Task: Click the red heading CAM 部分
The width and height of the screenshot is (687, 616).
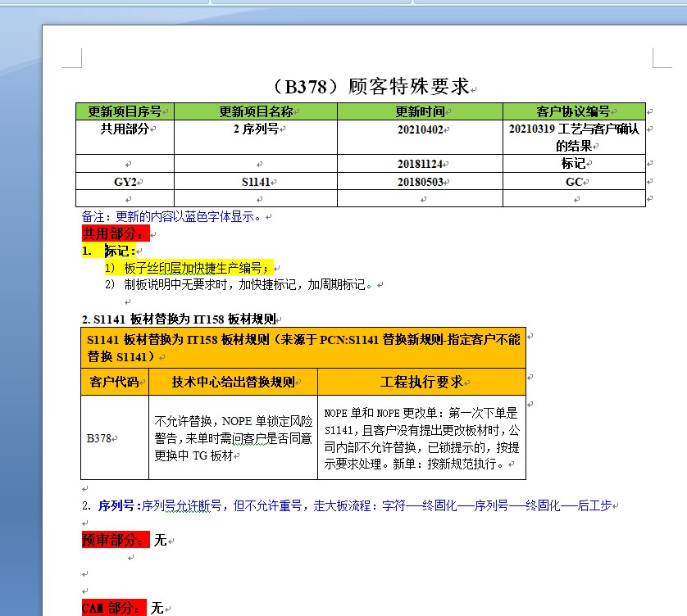Action: [113, 608]
